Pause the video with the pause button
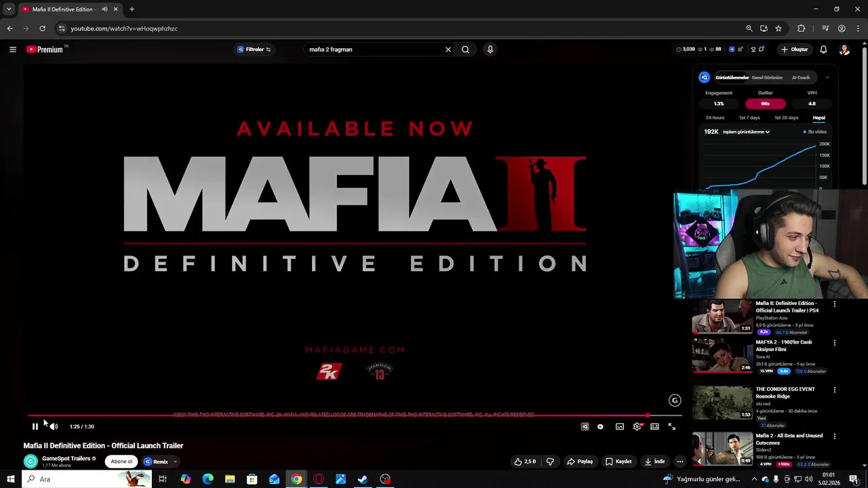This screenshot has height=488, width=868. coord(35,426)
